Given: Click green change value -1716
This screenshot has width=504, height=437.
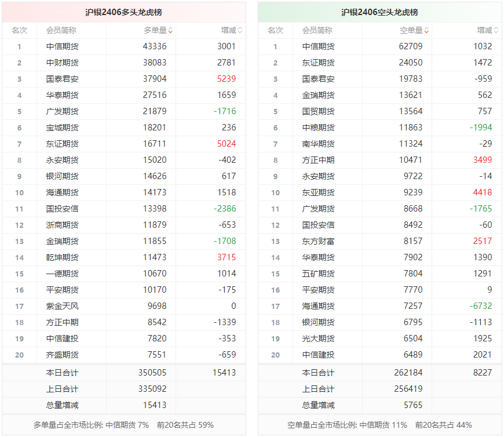Looking at the screenshot, I should click(225, 111).
